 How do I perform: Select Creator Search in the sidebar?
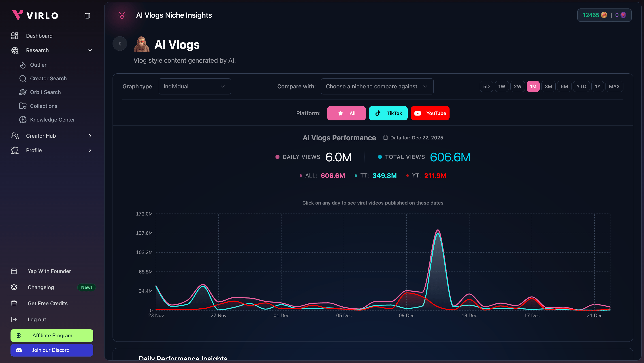(48, 78)
